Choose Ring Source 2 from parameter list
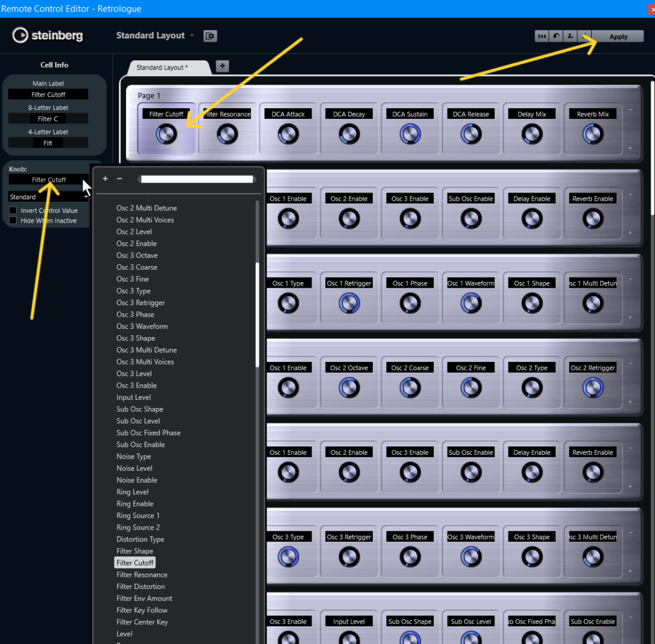Viewport: 655px width, 644px height. pyautogui.click(x=138, y=528)
